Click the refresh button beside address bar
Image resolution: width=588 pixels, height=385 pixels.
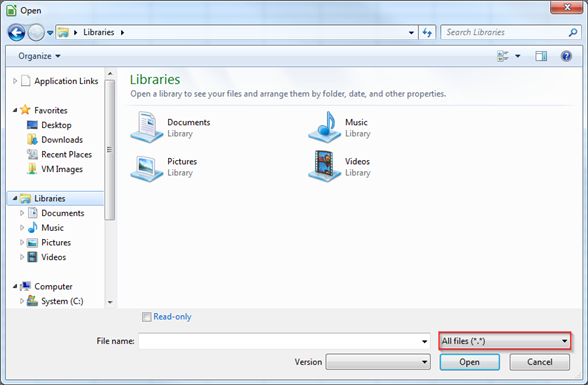(x=427, y=33)
